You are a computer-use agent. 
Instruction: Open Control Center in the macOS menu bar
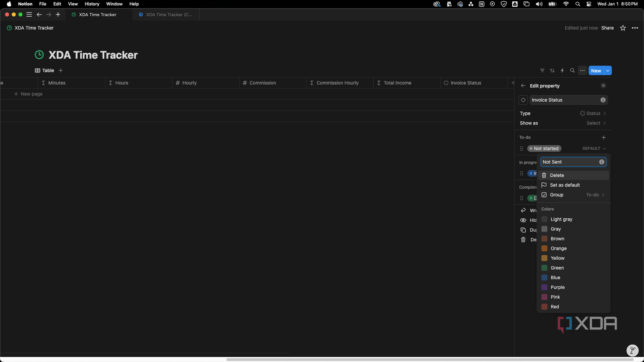click(x=589, y=4)
